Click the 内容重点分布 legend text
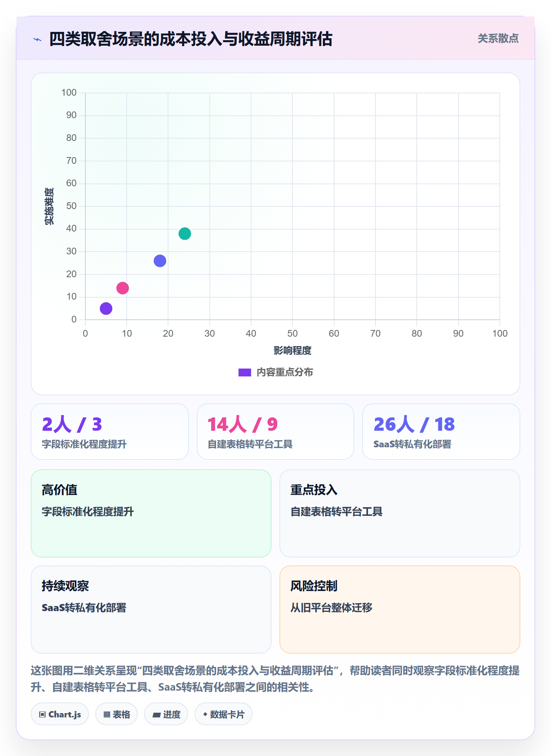 [x=285, y=372]
